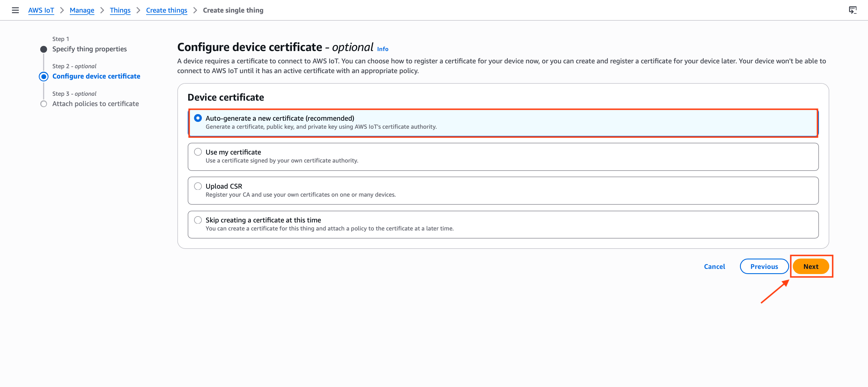
Task: Return to the Specify thing properties step
Action: tap(89, 49)
